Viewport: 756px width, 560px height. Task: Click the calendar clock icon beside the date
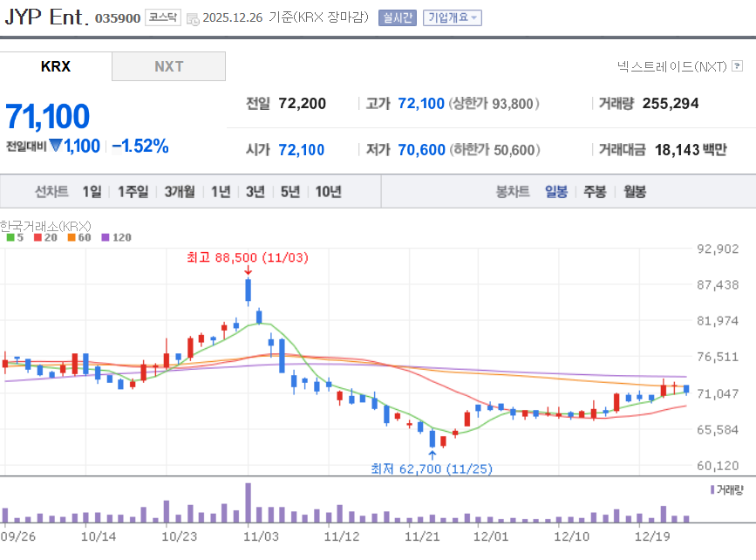tap(193, 19)
